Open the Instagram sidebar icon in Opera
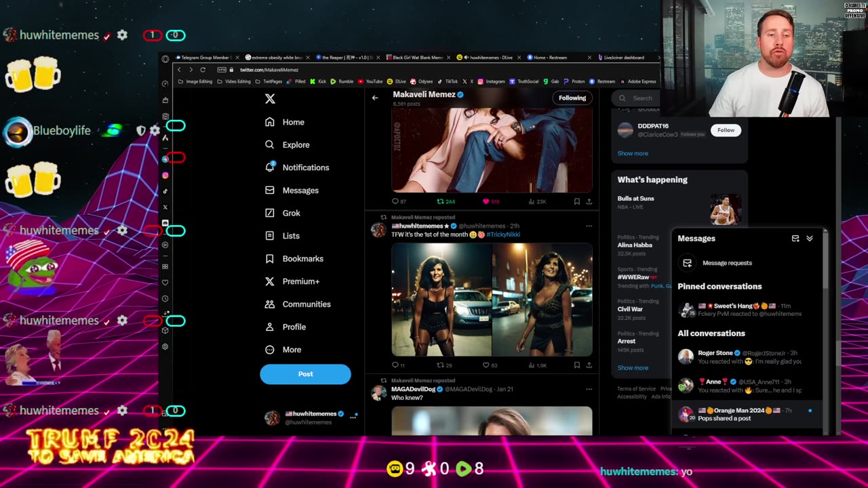The width and height of the screenshot is (868, 488). coord(165,176)
